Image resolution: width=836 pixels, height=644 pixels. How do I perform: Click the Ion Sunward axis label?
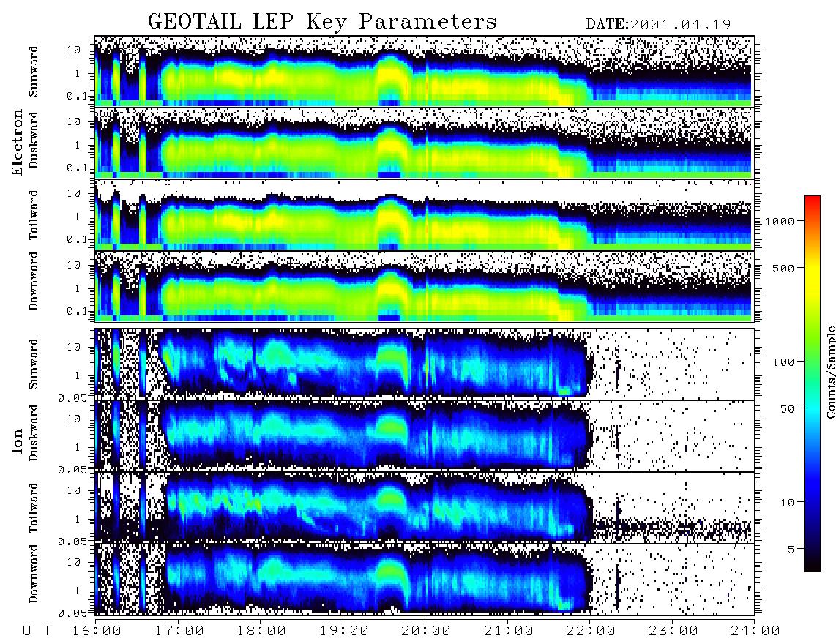[34, 364]
